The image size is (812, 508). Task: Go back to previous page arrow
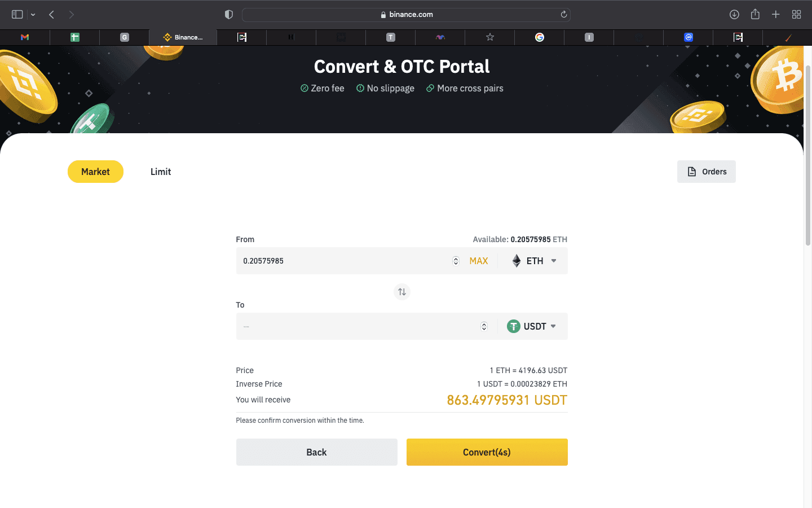point(51,15)
